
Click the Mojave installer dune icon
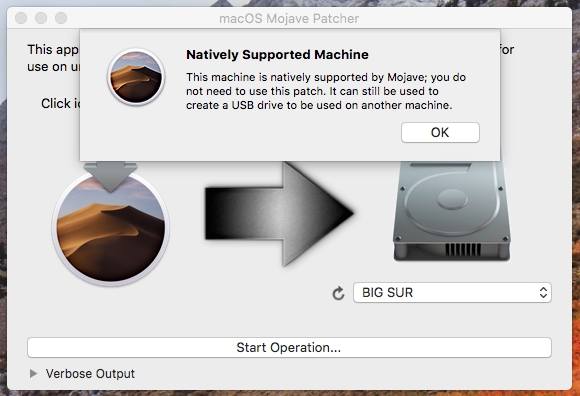(110, 228)
